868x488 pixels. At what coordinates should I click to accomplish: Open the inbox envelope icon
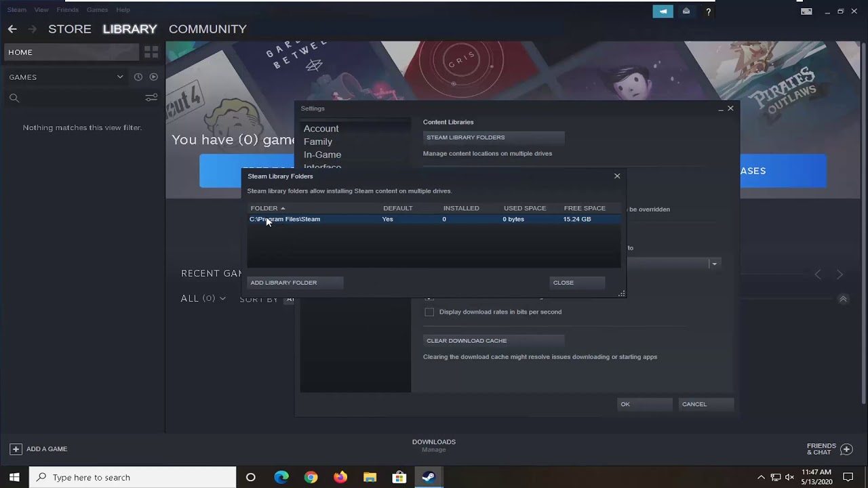tap(686, 12)
